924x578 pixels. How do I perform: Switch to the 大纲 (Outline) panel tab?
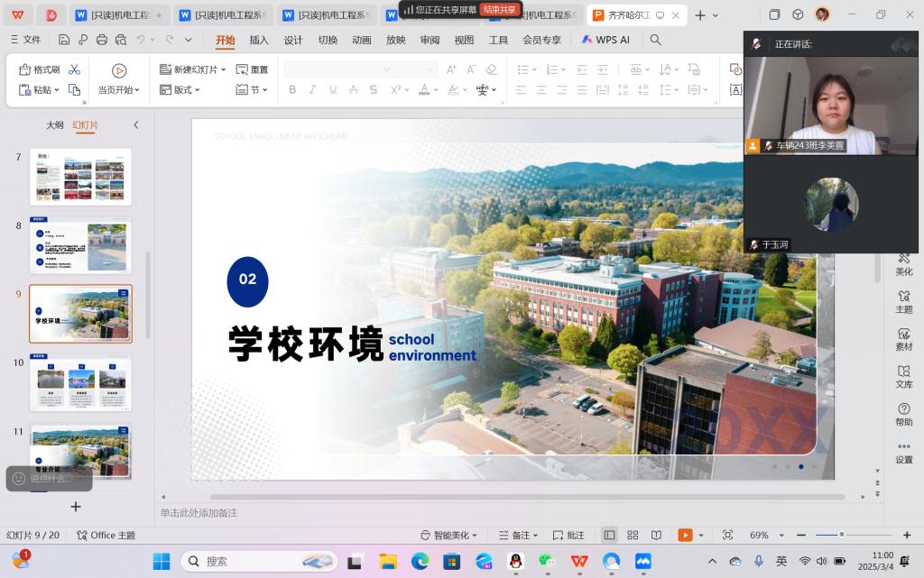pos(55,125)
